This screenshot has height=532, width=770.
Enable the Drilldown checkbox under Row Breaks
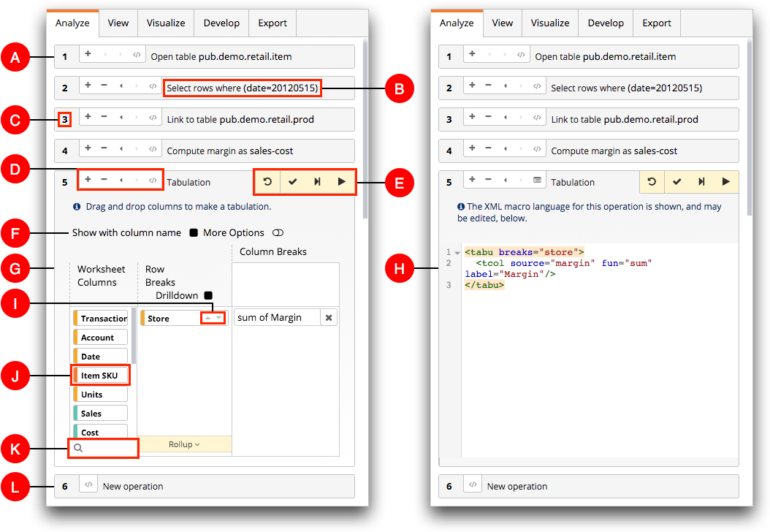(x=208, y=295)
